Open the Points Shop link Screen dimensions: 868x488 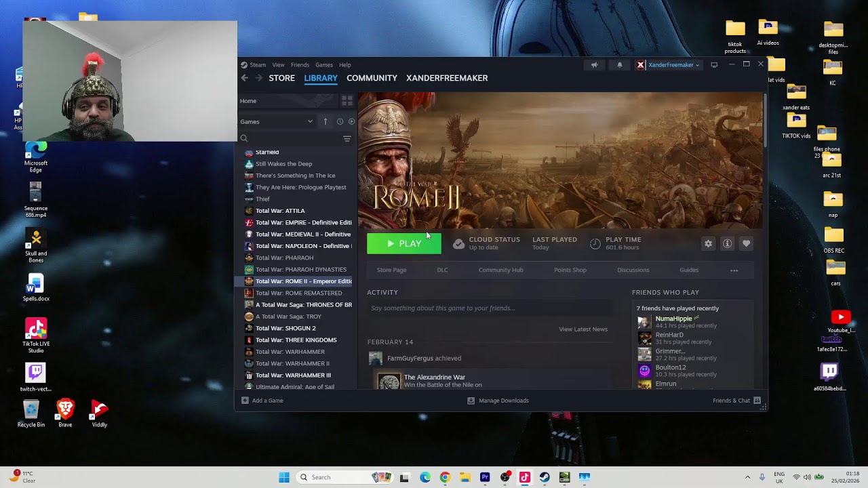[570, 270]
